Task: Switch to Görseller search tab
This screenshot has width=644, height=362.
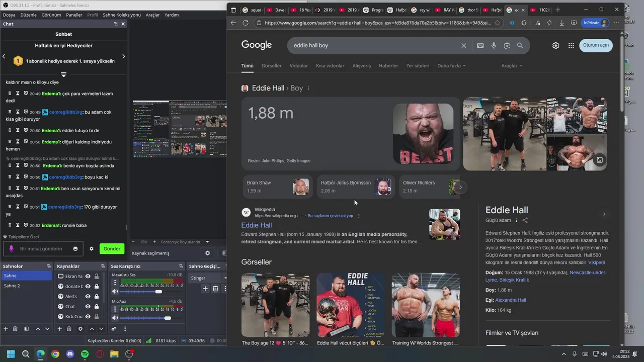Action: [x=272, y=66]
